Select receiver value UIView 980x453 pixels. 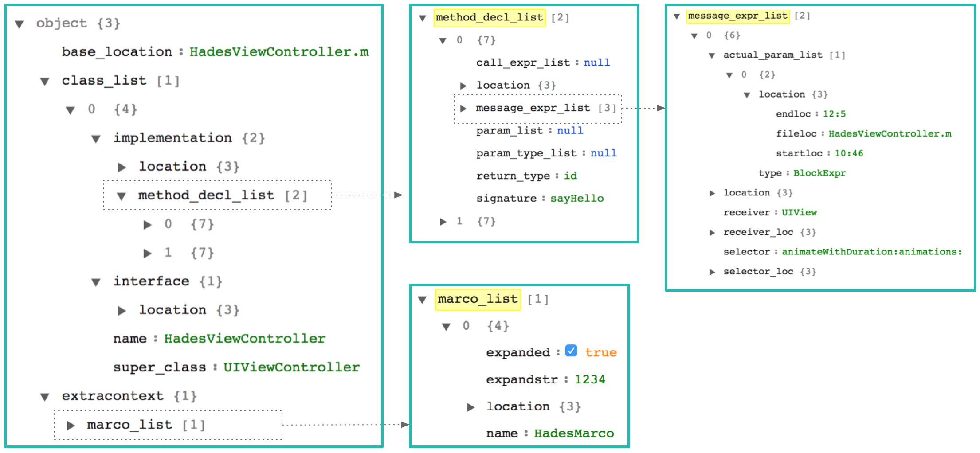799,212
